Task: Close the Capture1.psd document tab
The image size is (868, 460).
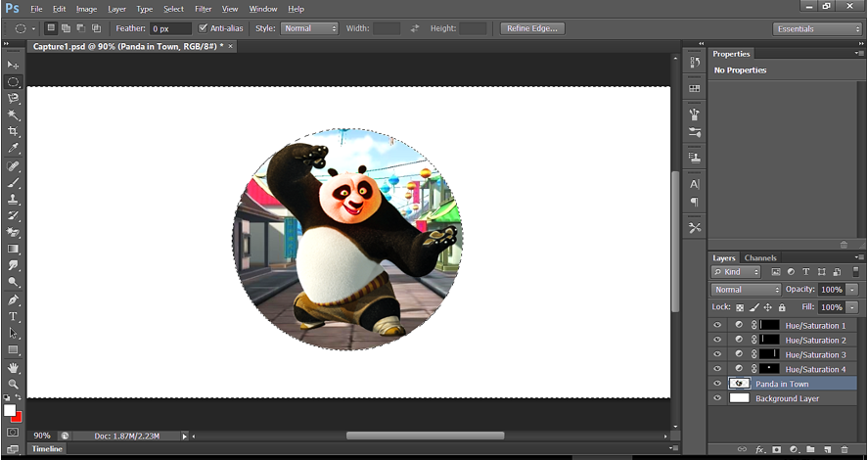Action: point(231,47)
